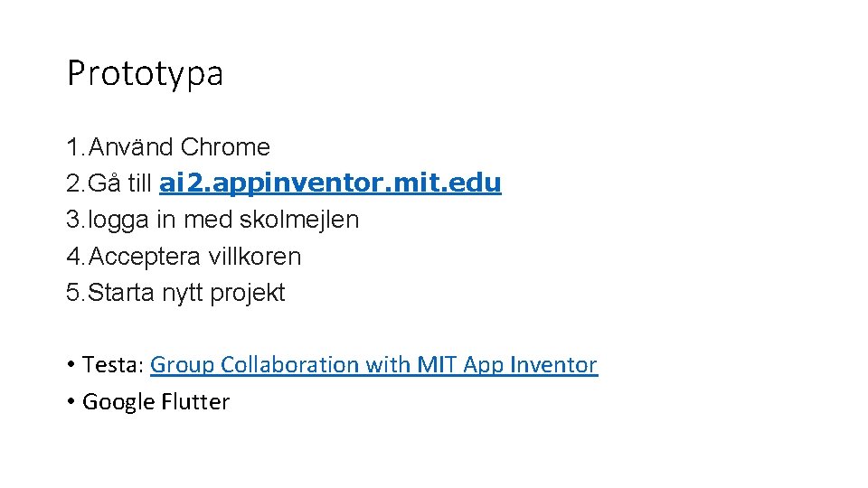Click the list number 2 marker

tap(72, 183)
